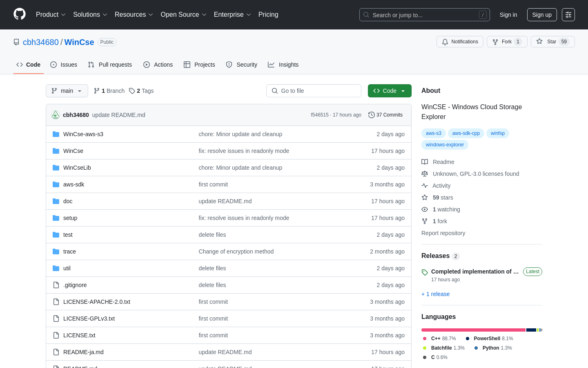Click the trace folder icon
This screenshot has height=368, width=588.
point(56,251)
